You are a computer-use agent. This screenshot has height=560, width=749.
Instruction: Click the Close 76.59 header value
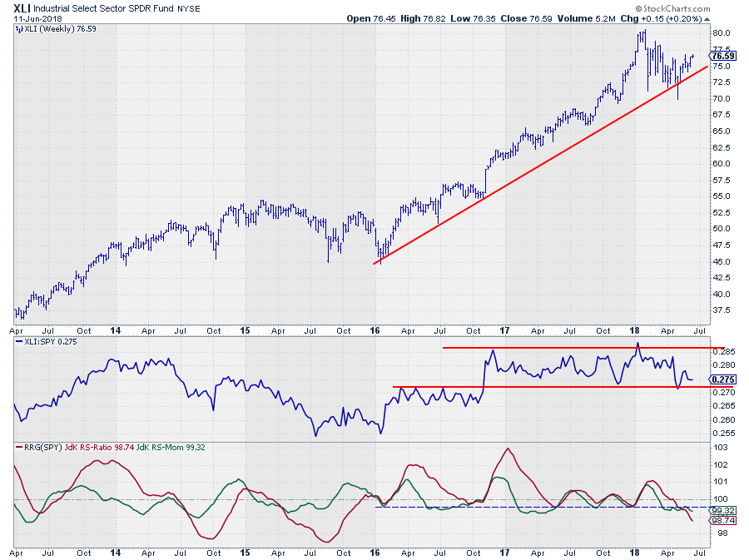tap(527, 18)
